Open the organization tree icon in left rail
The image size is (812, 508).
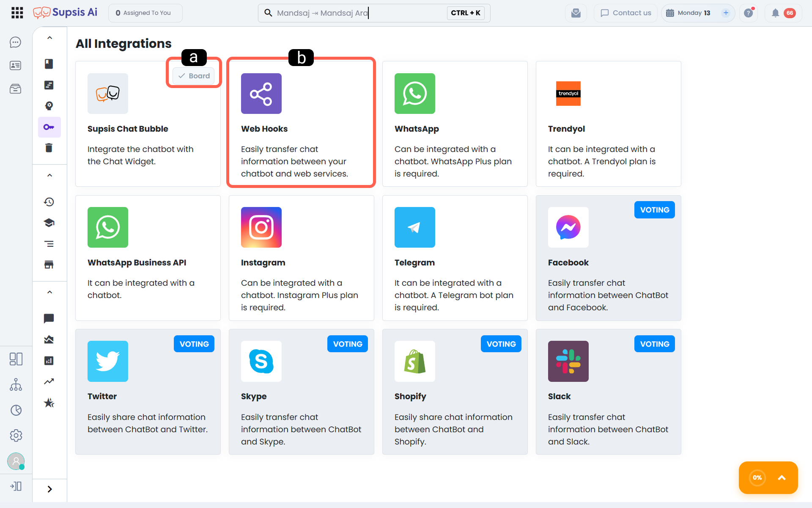pyautogui.click(x=16, y=384)
